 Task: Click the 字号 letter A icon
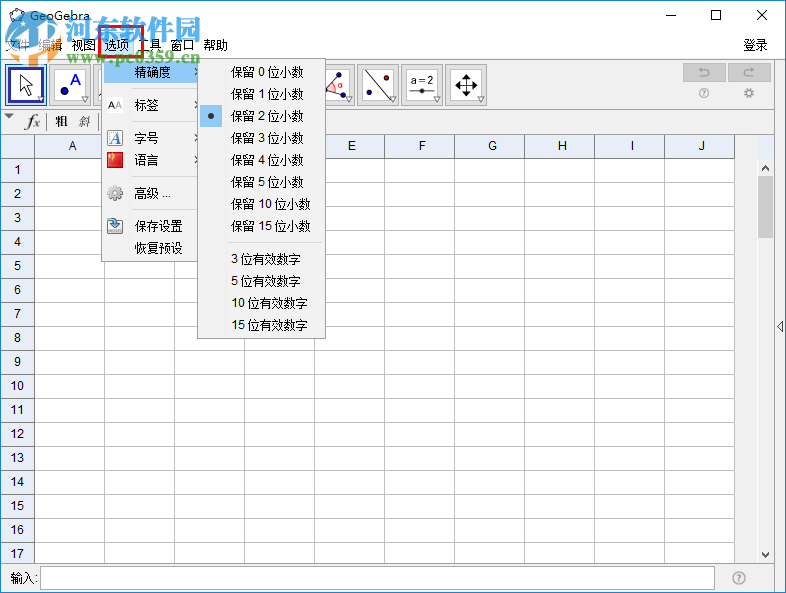tap(115, 138)
